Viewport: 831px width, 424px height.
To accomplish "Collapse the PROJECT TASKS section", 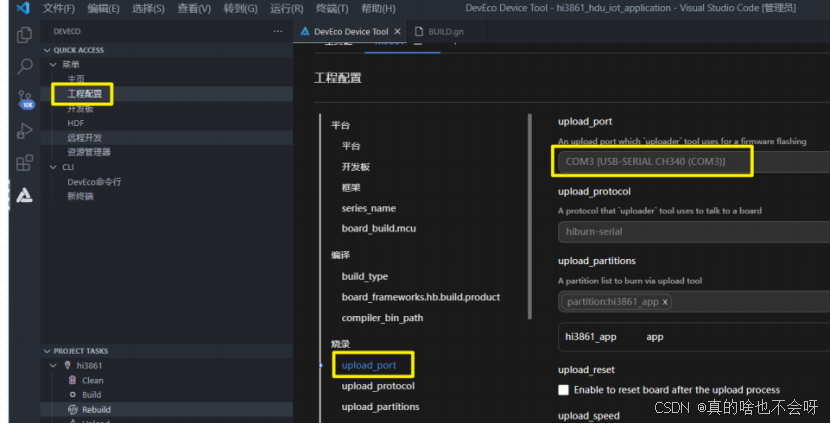I will click(x=47, y=351).
